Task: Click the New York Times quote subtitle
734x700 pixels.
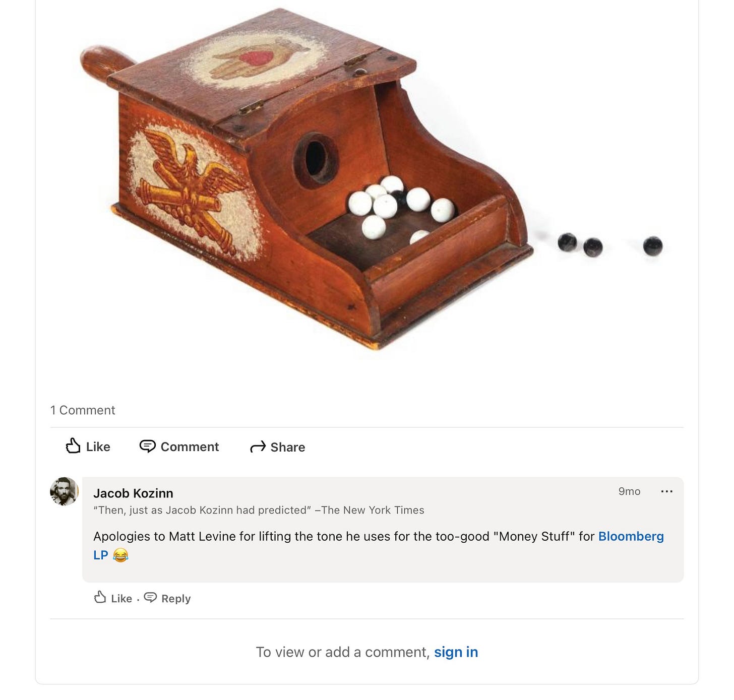Action: click(259, 510)
